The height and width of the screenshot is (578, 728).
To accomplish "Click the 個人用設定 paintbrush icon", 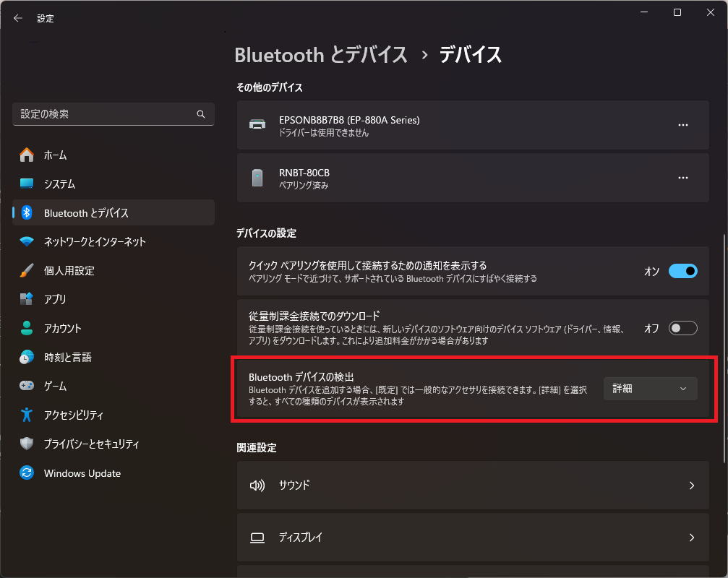I will (x=27, y=270).
